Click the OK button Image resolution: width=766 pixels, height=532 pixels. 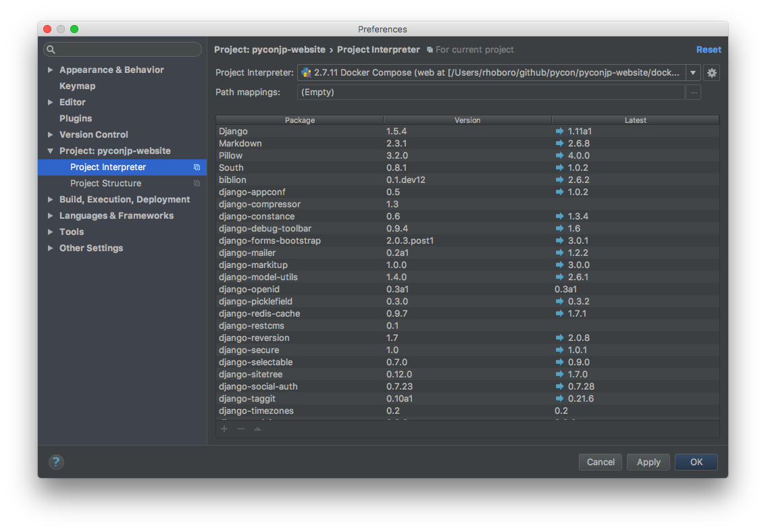point(696,462)
